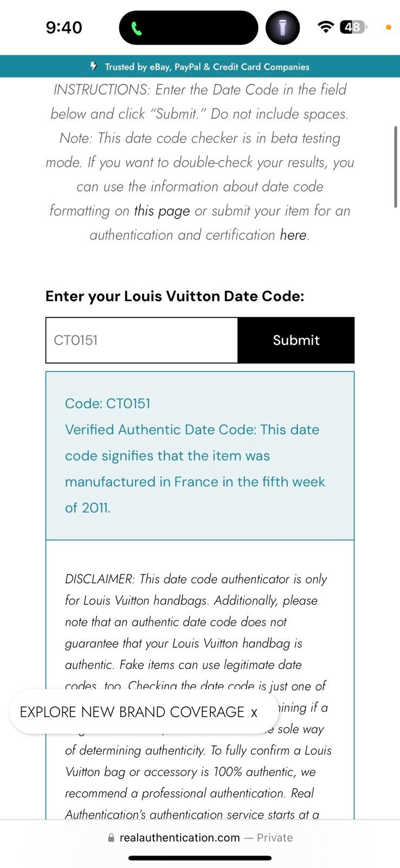
Task: Tap the realauthentication.com address bar
Action: coord(200,838)
